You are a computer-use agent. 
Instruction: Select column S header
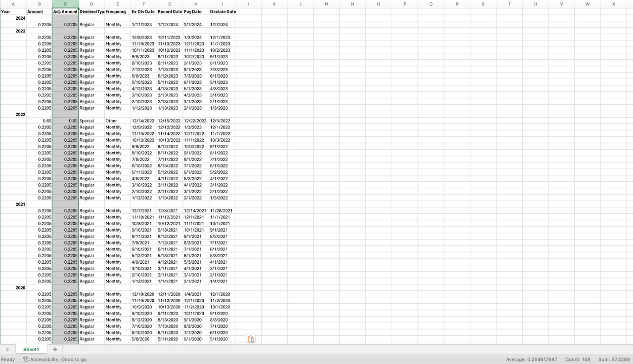click(483, 4)
